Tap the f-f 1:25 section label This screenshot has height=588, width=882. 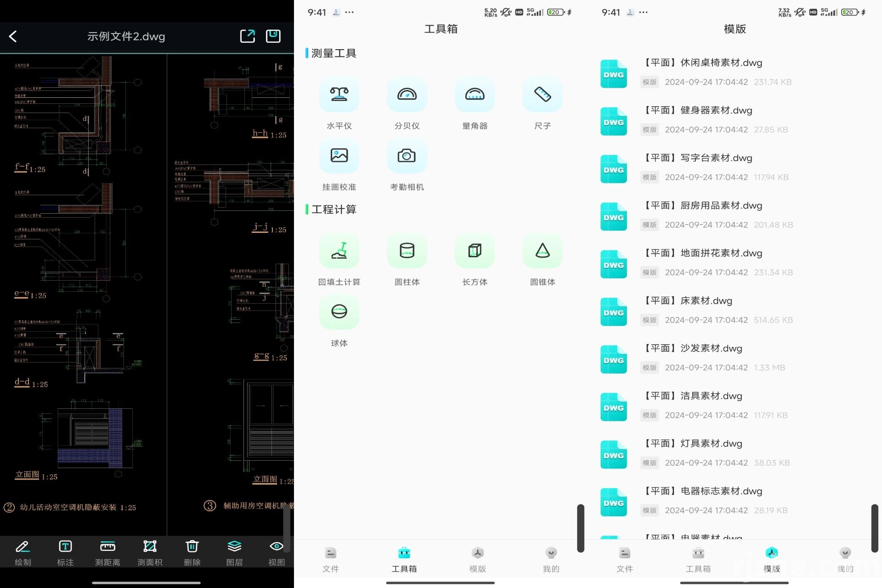click(x=30, y=168)
